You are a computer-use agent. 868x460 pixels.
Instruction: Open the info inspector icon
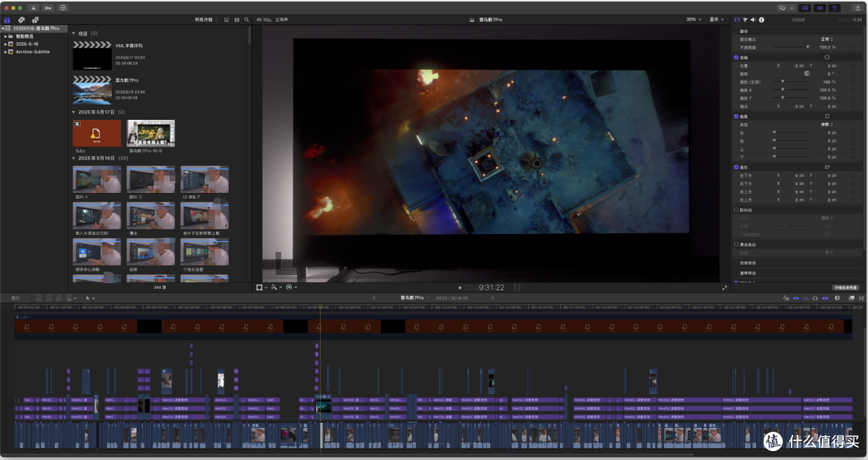(762, 20)
